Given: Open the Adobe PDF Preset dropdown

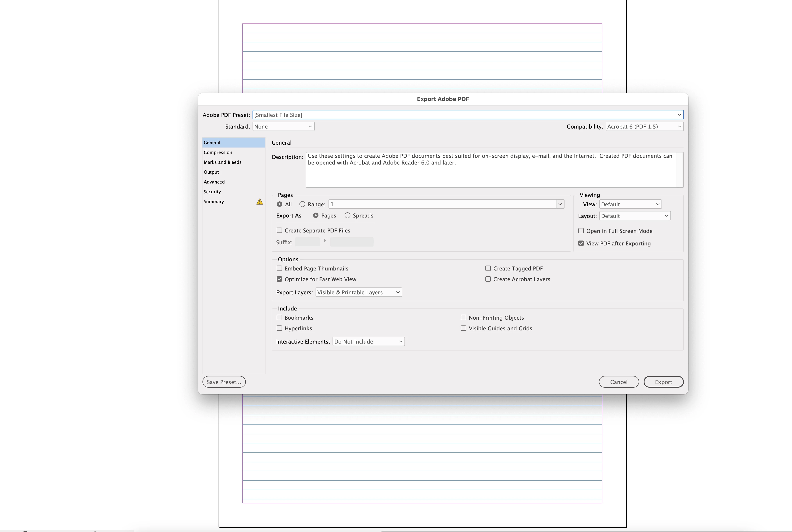Looking at the screenshot, I should point(467,115).
